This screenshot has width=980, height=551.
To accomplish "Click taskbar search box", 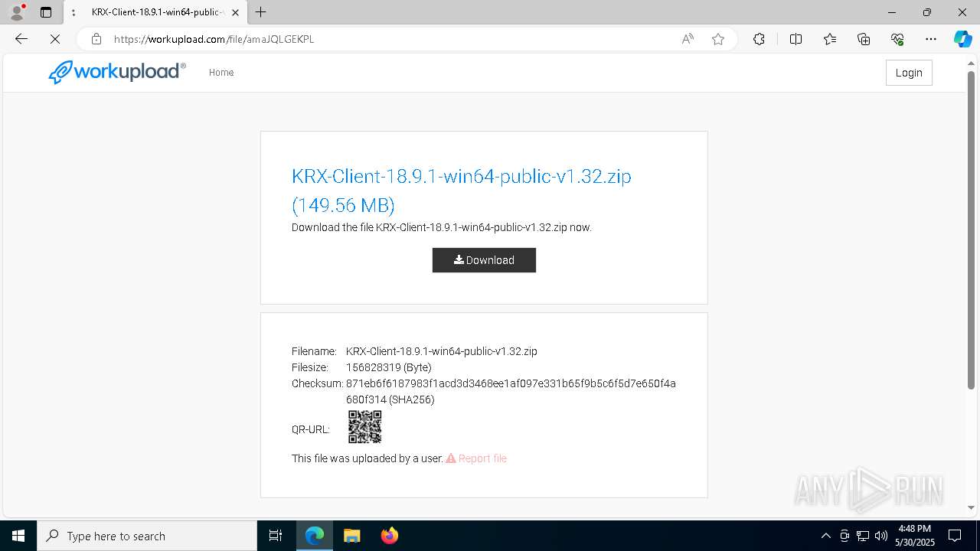I will coord(147,536).
